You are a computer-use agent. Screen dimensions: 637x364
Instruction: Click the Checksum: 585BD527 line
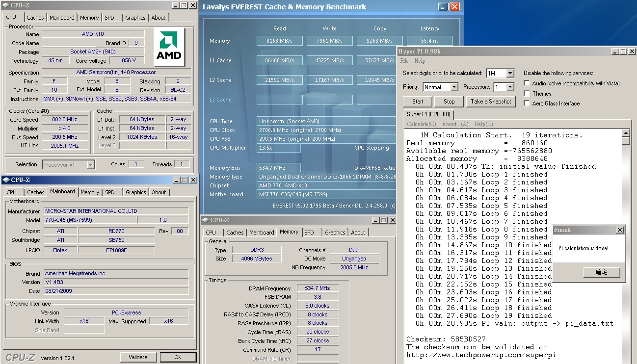tap(446, 339)
